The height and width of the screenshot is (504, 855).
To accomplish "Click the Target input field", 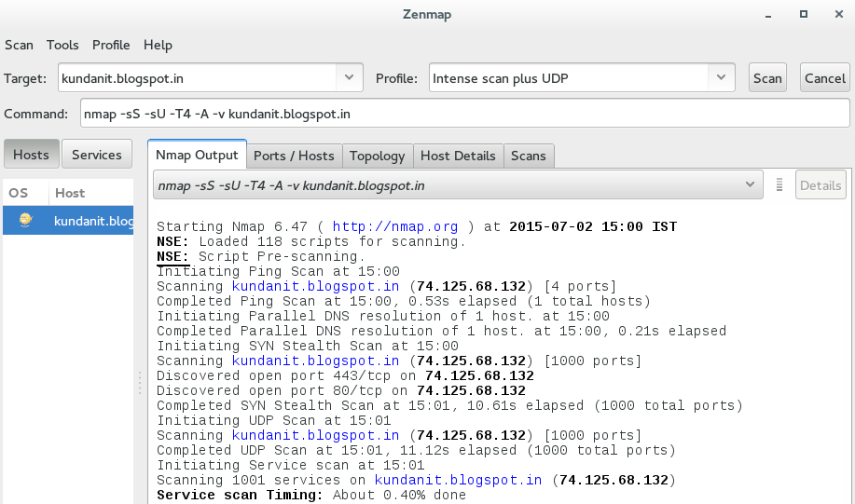I will [197, 78].
